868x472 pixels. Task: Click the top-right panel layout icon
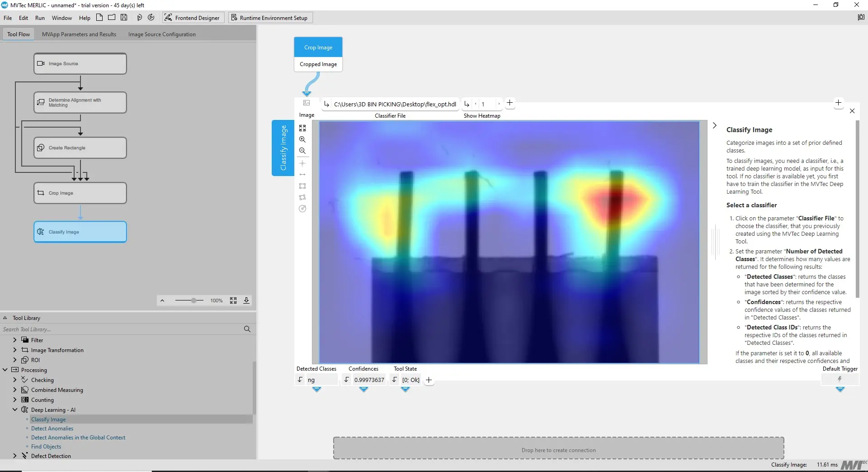click(861, 17)
